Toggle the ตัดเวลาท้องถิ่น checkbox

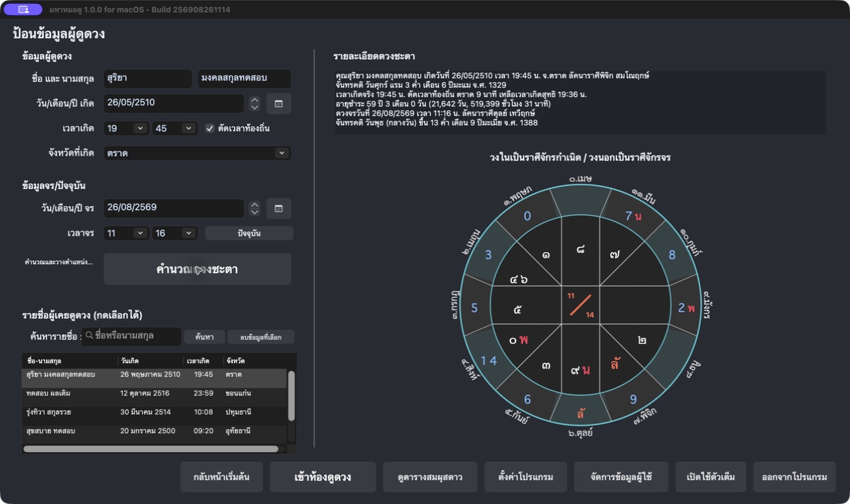[x=210, y=129]
